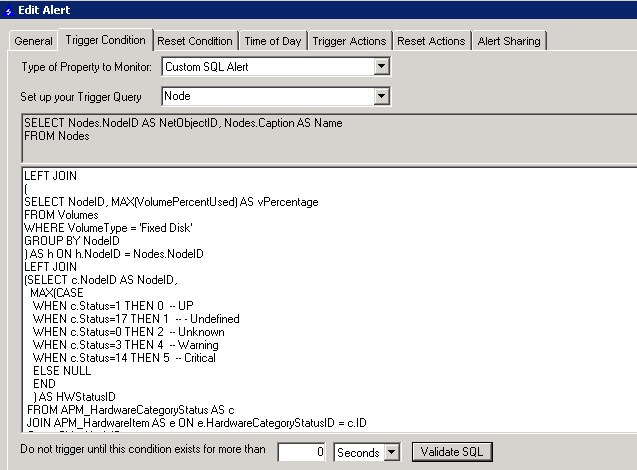637x470 pixels.
Task: Expand the Type of Property to Monitor dropdown arrow
Action: pos(381,66)
